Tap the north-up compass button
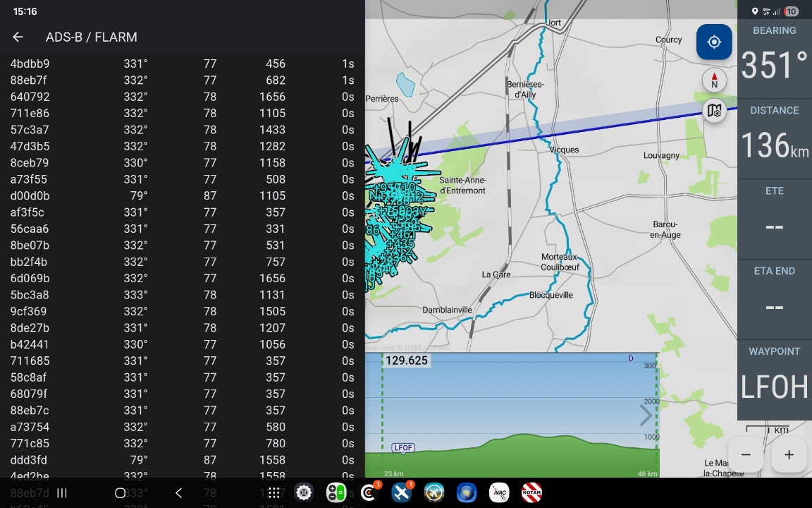Viewport: 812px width, 508px height. [x=714, y=80]
